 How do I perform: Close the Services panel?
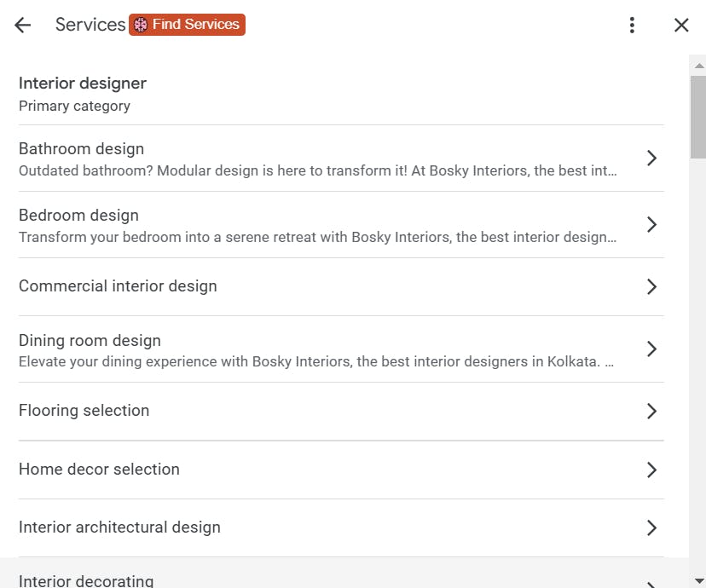click(x=681, y=25)
